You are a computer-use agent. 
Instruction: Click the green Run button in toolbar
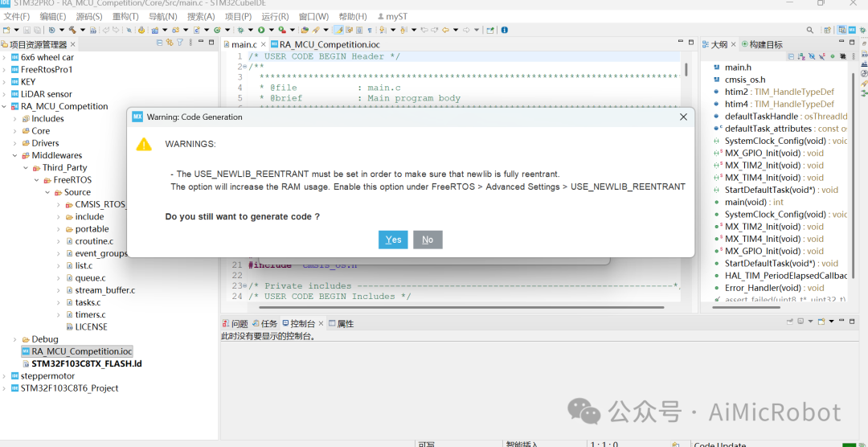coord(260,30)
